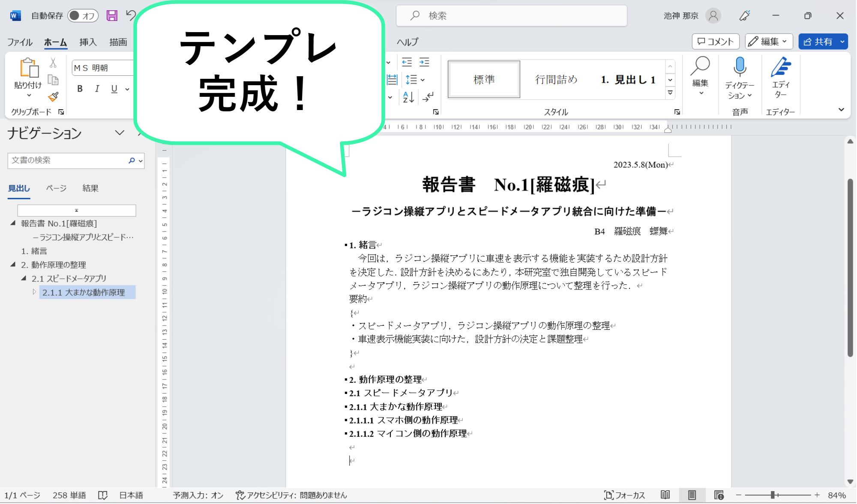Click the 共有 share button
Screen dimensions: 857x504
click(x=818, y=42)
